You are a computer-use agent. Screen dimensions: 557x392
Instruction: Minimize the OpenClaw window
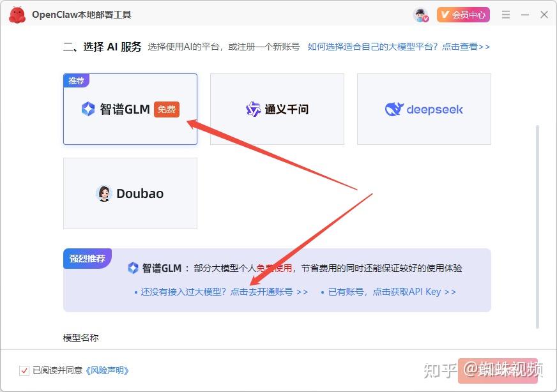coord(525,15)
